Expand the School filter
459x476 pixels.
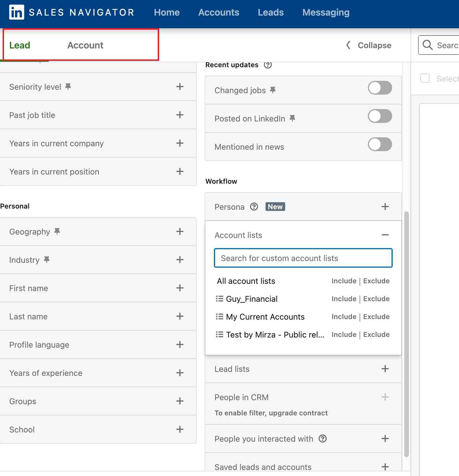[x=180, y=429]
